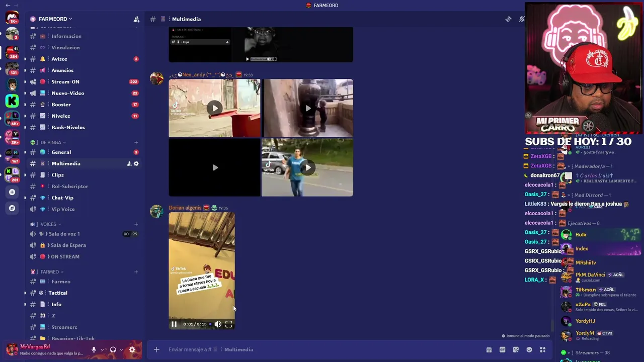This screenshot has width=644, height=362.
Task: Open the server folder with 2K+ badge
Action: coord(12,137)
